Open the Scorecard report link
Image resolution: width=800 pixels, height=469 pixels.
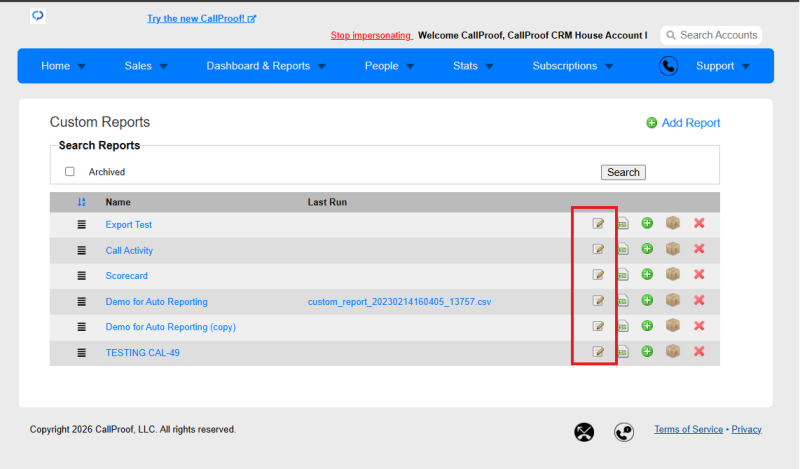127,276
